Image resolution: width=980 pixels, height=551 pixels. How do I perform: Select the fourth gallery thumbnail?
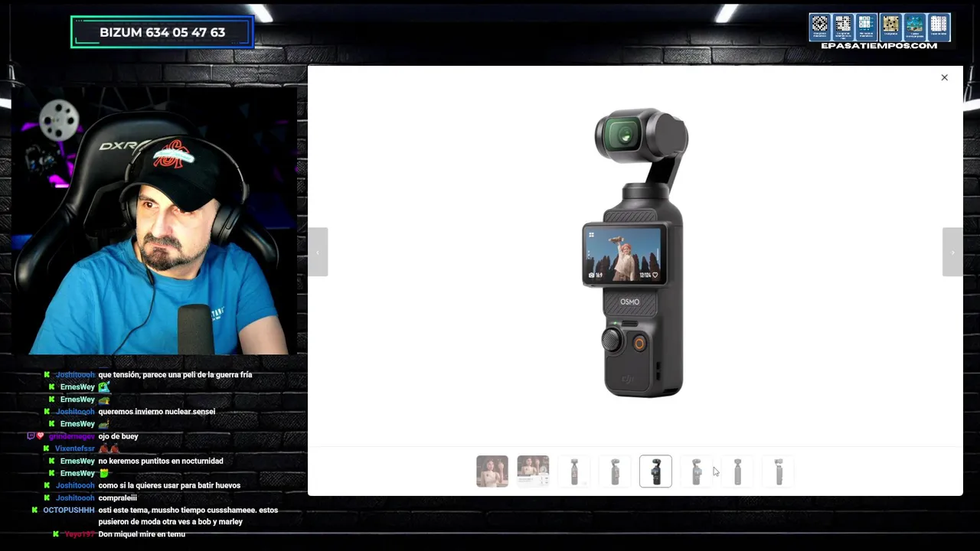pyautogui.click(x=615, y=471)
